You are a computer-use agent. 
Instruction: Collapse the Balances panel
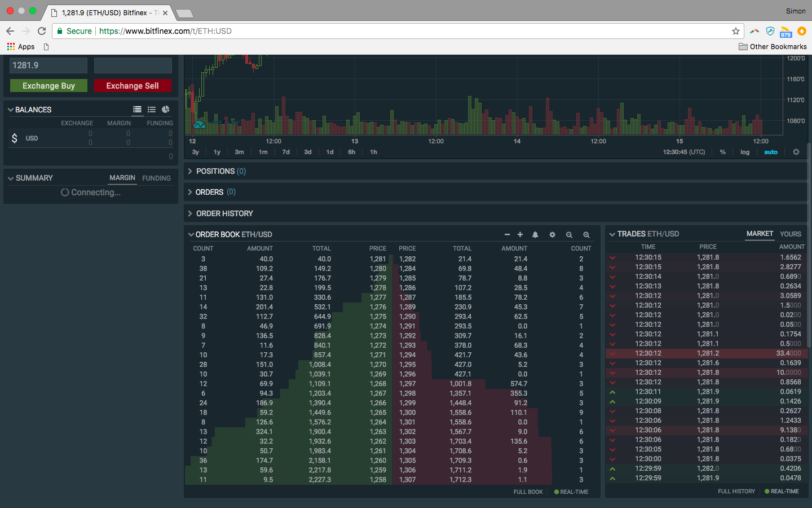11,110
